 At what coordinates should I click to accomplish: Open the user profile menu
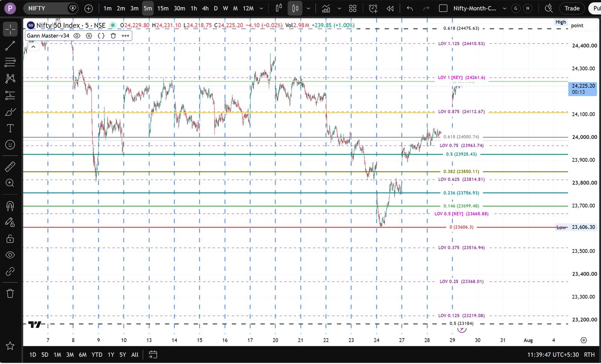(x=10, y=8)
